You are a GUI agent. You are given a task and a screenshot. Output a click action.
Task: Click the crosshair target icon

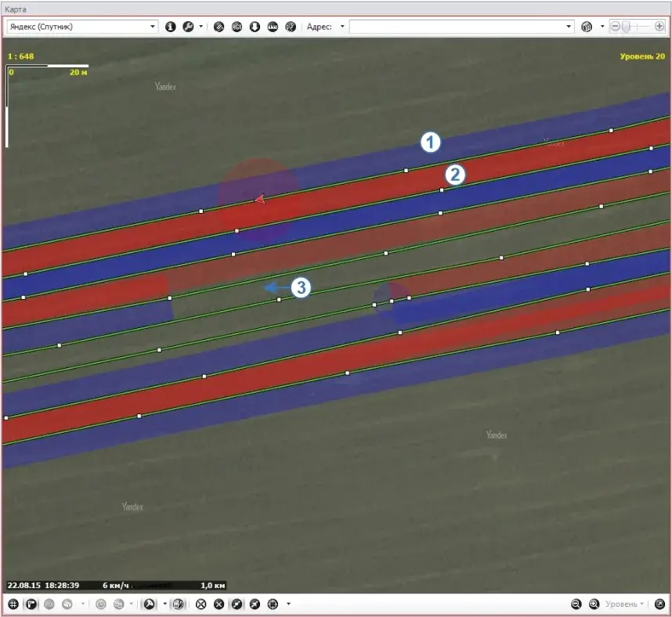273,604
